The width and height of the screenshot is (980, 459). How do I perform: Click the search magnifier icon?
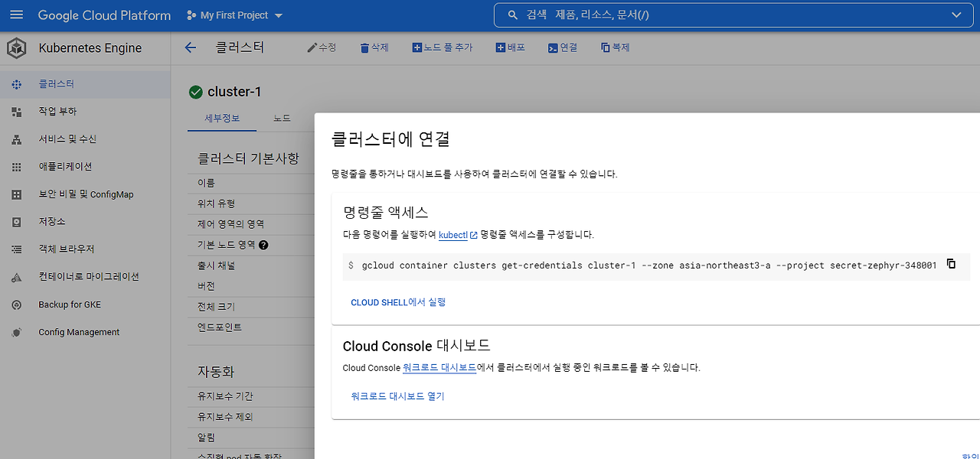pos(513,15)
